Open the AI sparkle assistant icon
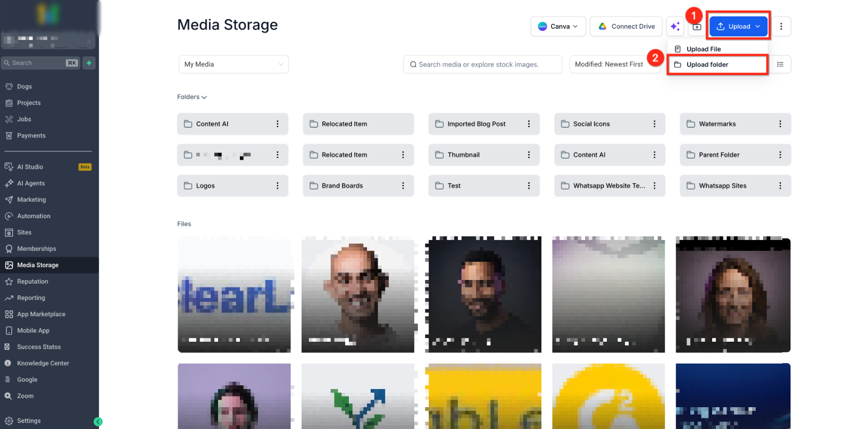This screenshot has width=868, height=429. [x=675, y=26]
